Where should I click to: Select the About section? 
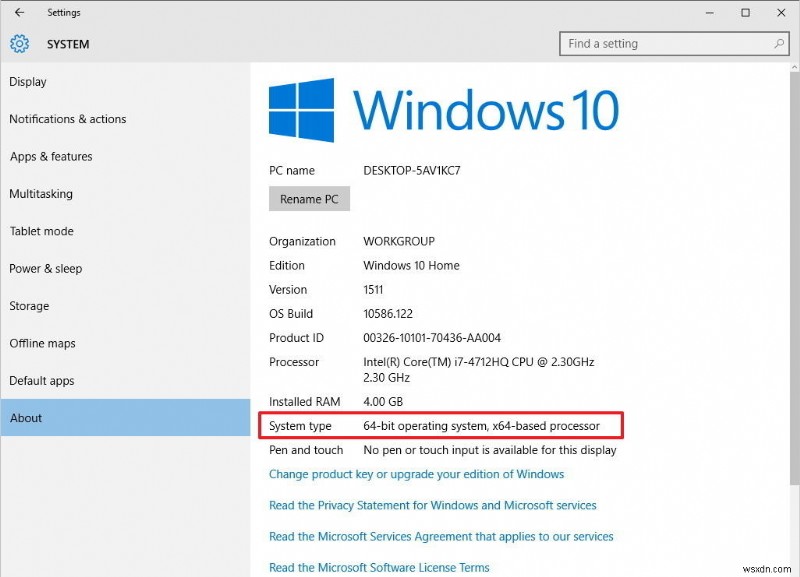26,418
